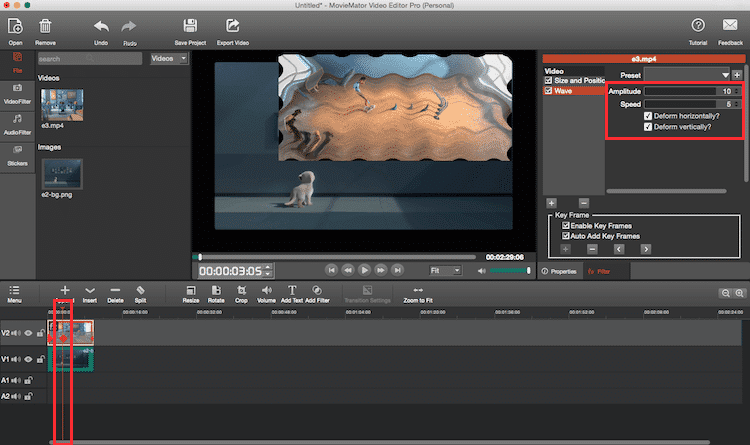Image resolution: width=750 pixels, height=445 pixels.
Task: Hide the V2 track eye
Action: pyautogui.click(x=28, y=333)
